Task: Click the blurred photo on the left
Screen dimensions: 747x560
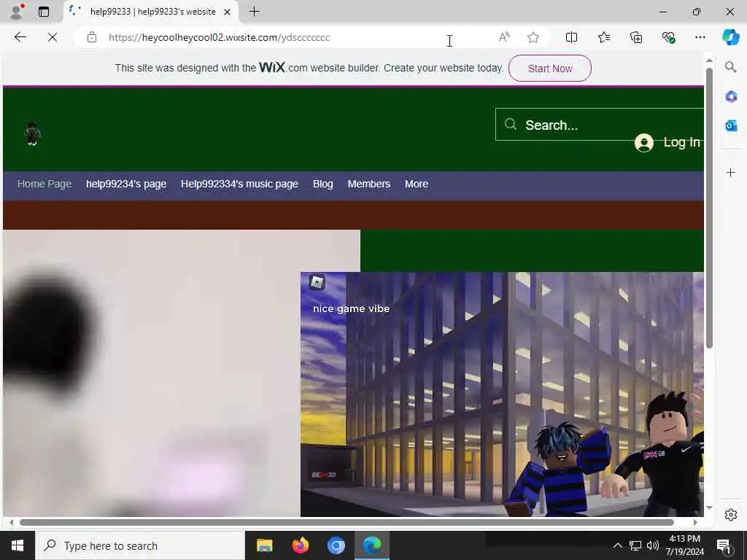Action: click(x=152, y=373)
